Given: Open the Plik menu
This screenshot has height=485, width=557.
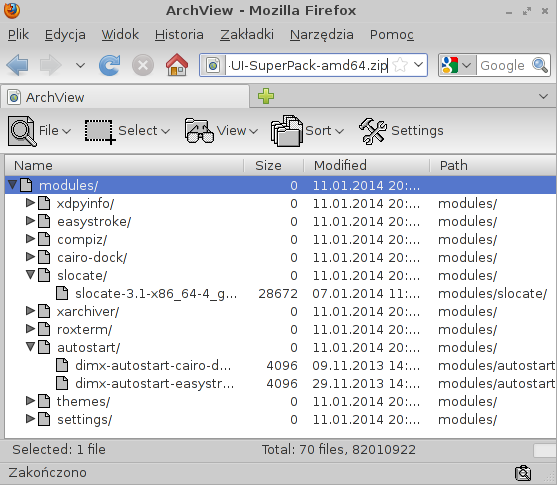Looking at the screenshot, I should (18, 34).
